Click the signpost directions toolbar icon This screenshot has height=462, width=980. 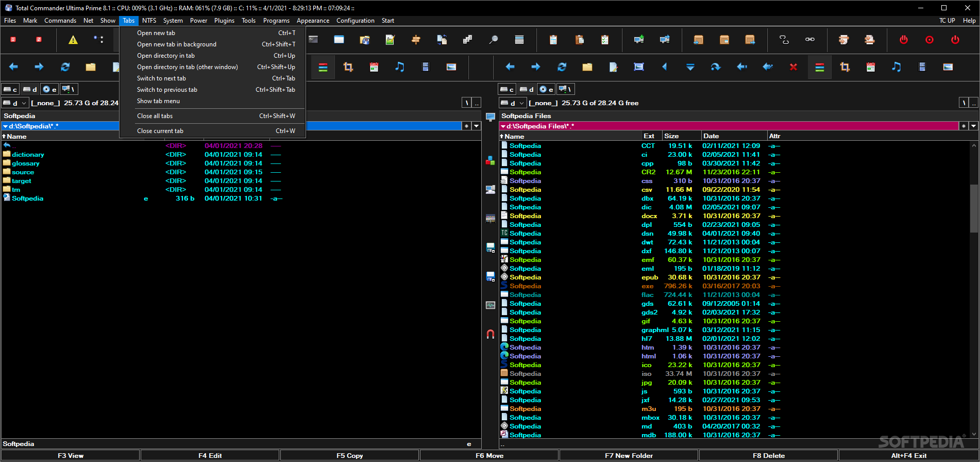[x=416, y=40]
